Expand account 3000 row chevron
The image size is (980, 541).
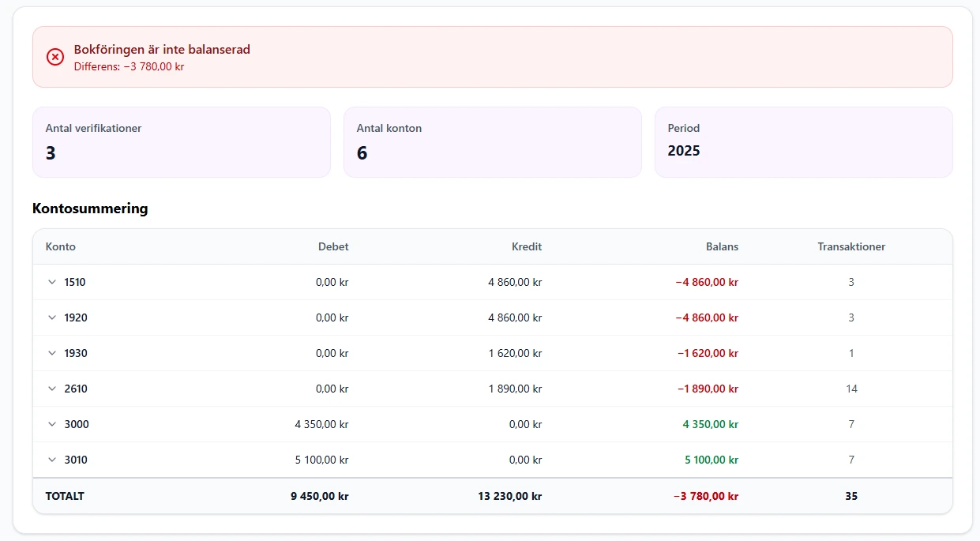pos(52,424)
